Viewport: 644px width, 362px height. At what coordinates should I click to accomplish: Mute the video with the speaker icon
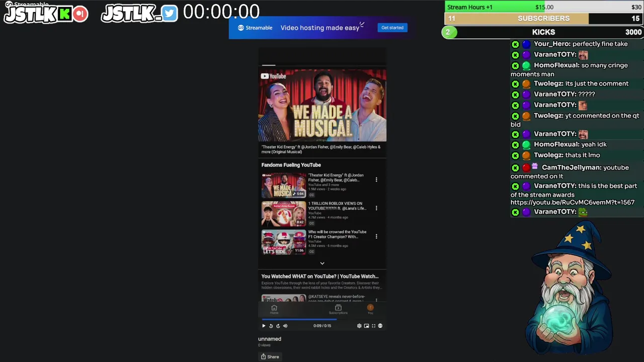285,326
